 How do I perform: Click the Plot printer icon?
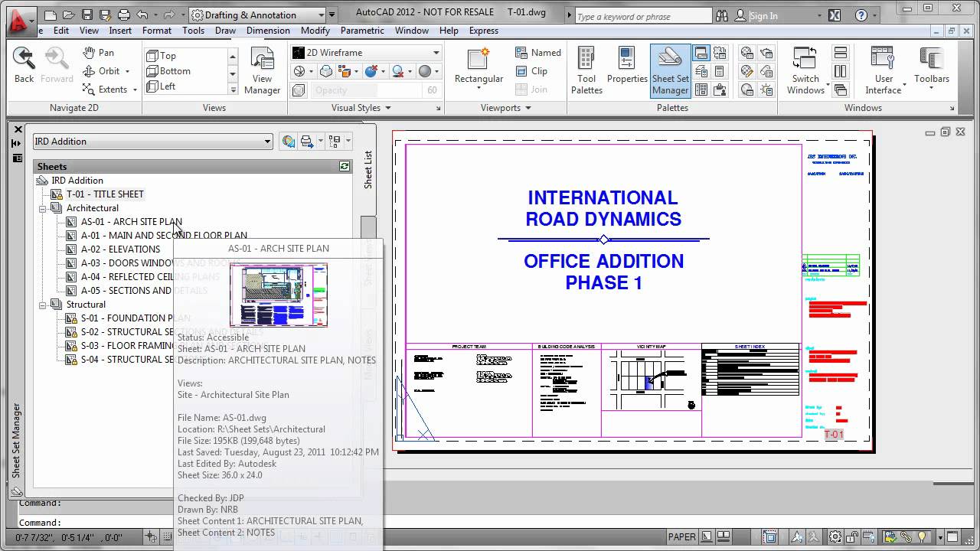coord(124,15)
